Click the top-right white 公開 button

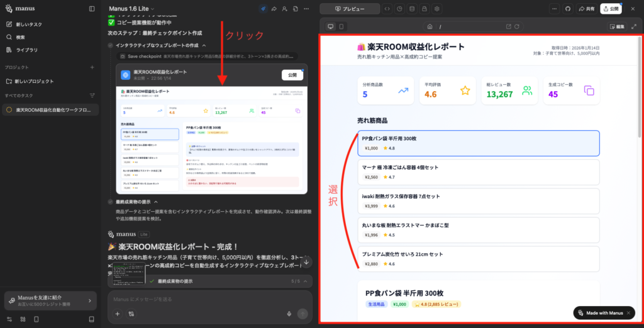611,9
